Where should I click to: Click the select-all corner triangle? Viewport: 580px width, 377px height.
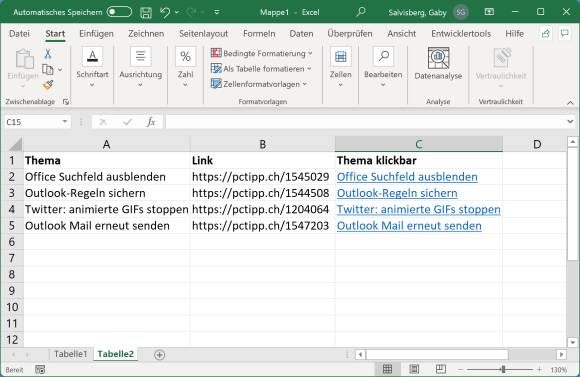point(15,144)
